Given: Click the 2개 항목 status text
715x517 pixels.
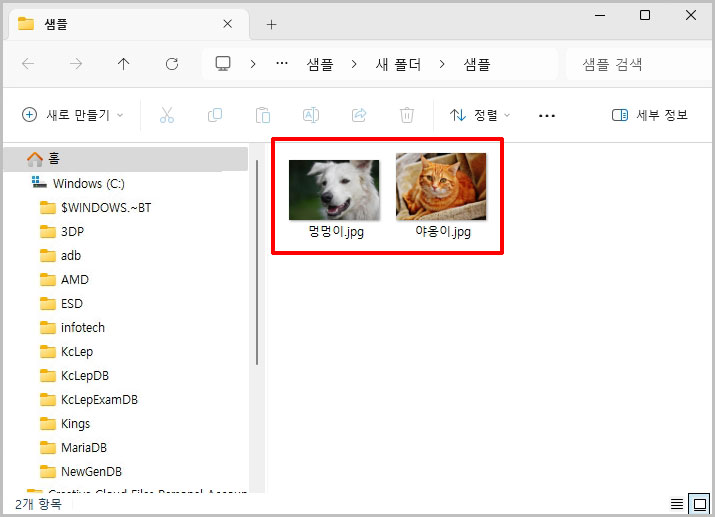Looking at the screenshot, I should (38, 504).
